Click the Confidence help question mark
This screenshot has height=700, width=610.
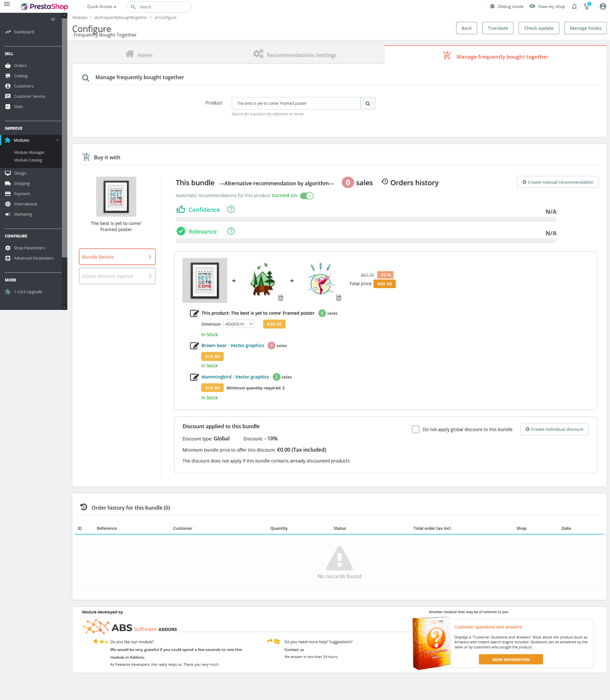[x=231, y=210]
